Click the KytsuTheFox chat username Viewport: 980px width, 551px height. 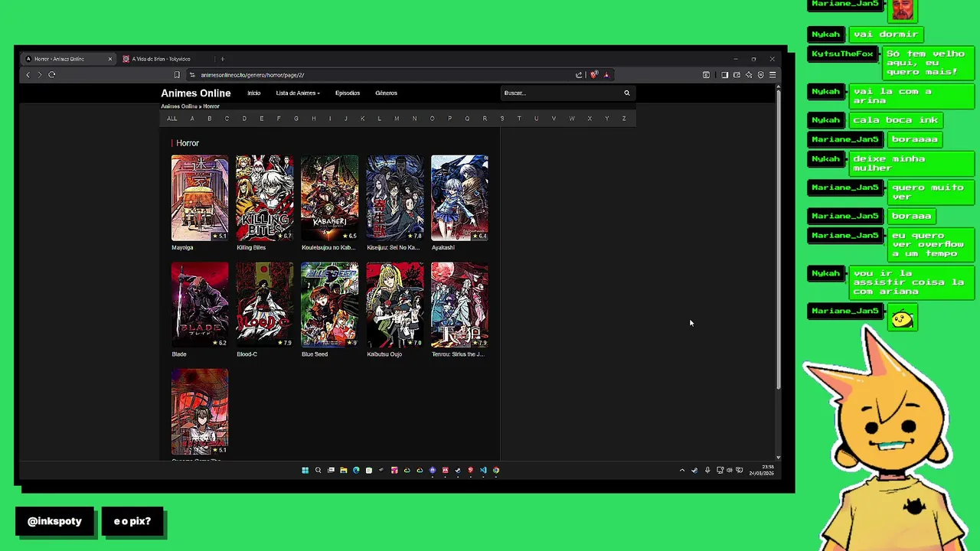click(x=843, y=54)
